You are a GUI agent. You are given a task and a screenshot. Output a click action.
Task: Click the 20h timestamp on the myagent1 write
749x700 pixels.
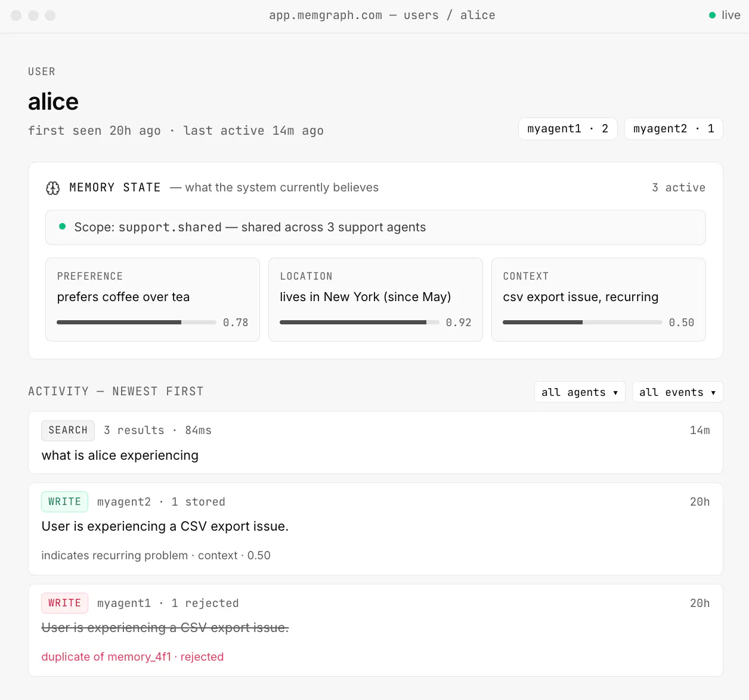point(700,603)
